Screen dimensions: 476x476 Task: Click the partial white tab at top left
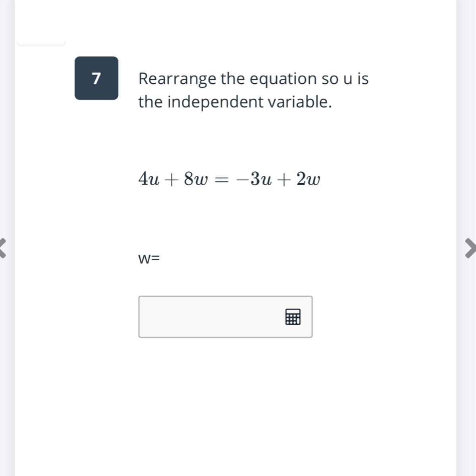coord(41,41)
